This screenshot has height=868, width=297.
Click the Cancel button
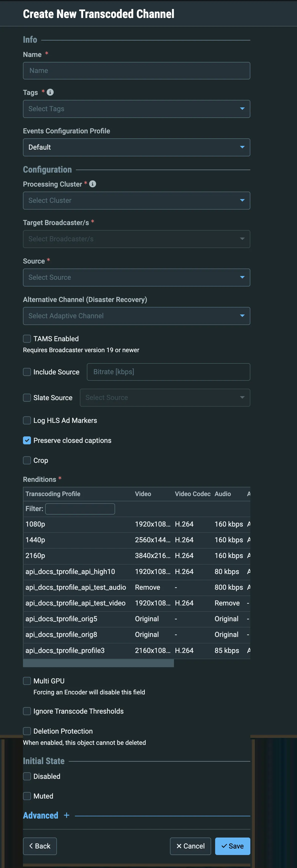[x=191, y=846]
